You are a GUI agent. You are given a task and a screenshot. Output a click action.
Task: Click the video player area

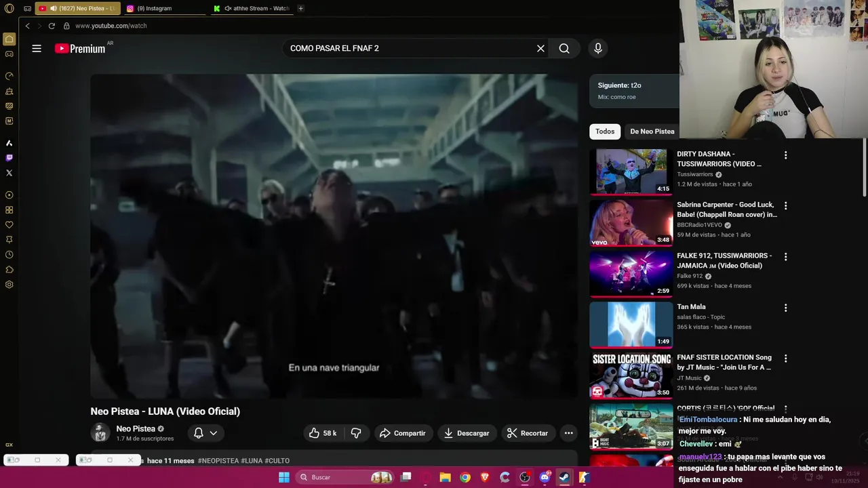pyautogui.click(x=334, y=236)
